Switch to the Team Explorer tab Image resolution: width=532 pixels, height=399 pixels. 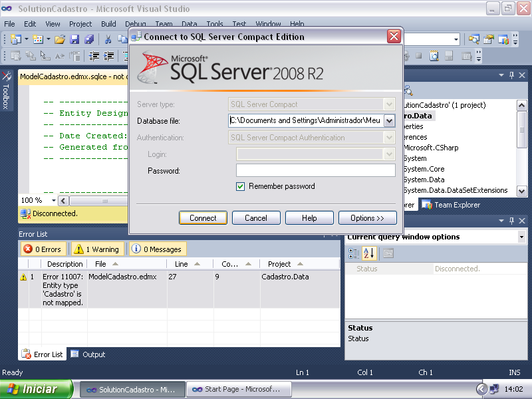tap(451, 205)
